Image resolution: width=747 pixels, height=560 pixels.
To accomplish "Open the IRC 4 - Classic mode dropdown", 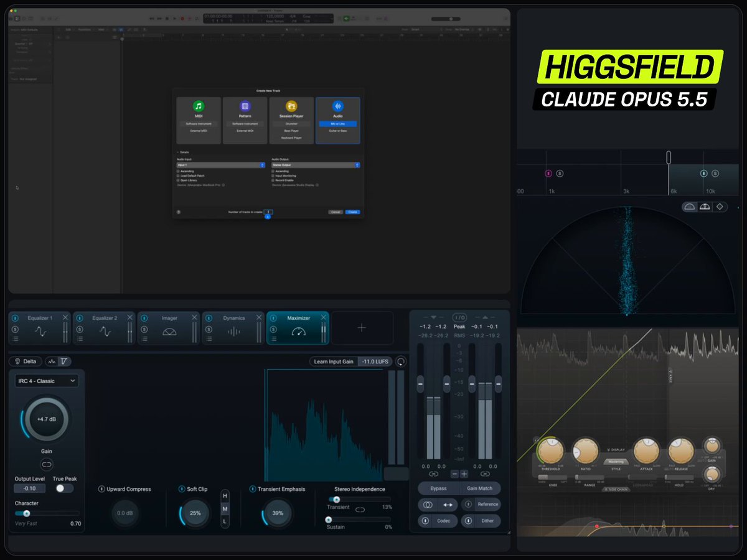I will [x=47, y=380].
